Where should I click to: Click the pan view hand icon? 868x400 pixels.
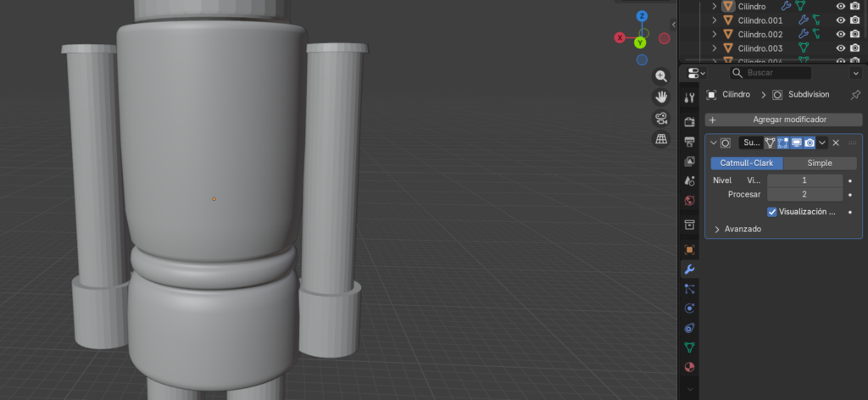point(661,97)
